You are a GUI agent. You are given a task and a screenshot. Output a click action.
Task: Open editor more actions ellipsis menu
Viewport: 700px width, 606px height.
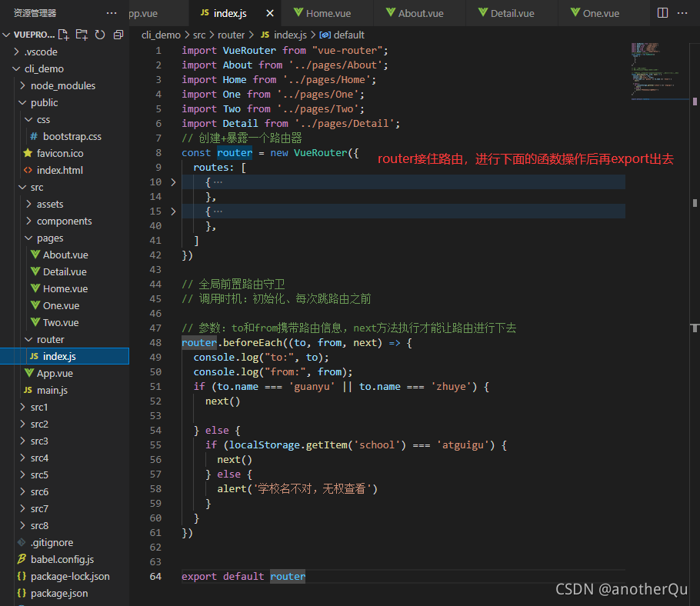point(682,13)
